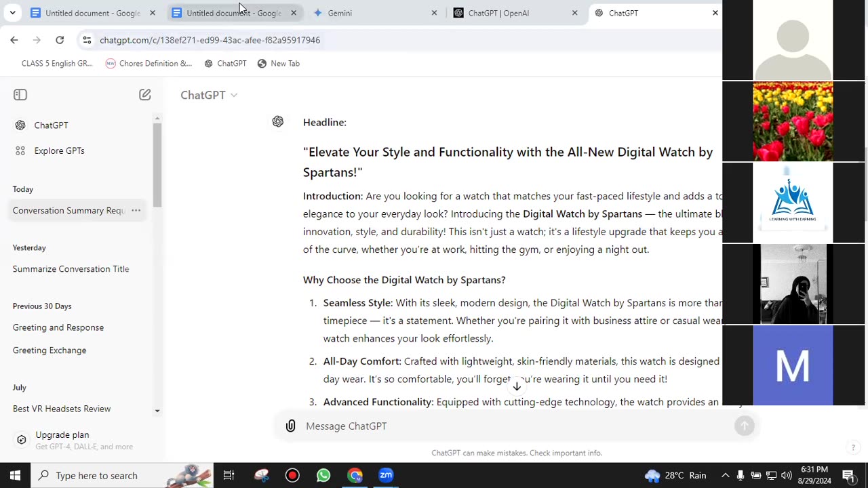Click the sidebar scrollbar thumb

[x=157, y=166]
